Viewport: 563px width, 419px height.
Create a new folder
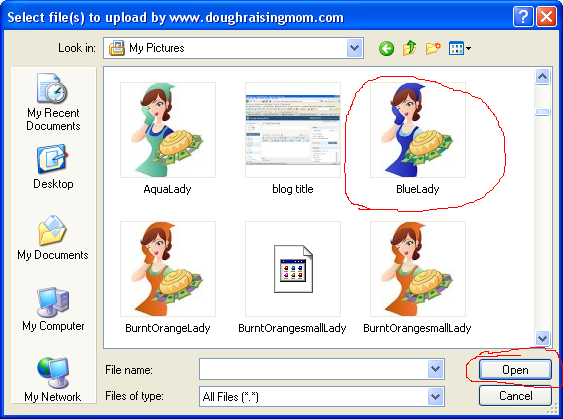tap(433, 48)
